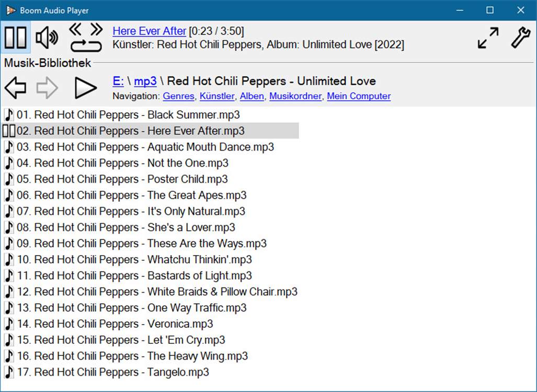Click the pause icon beside Here Ever After.mp3
The height and width of the screenshot is (392, 537).
[9, 131]
